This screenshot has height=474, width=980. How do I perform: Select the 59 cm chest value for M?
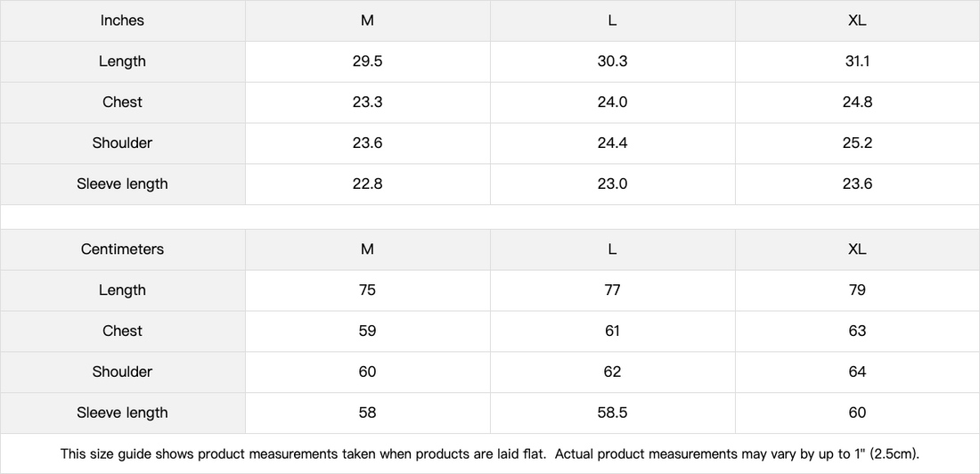tap(367, 331)
